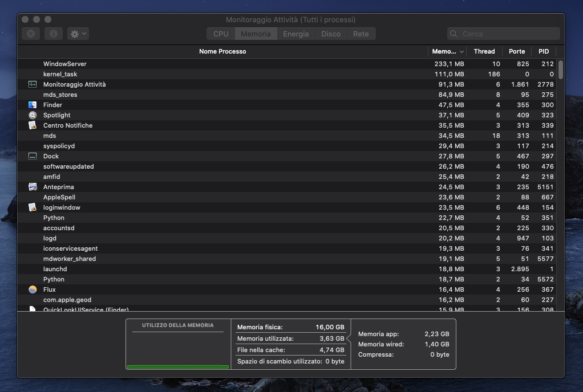Select the AppleSpell process

[287, 197]
